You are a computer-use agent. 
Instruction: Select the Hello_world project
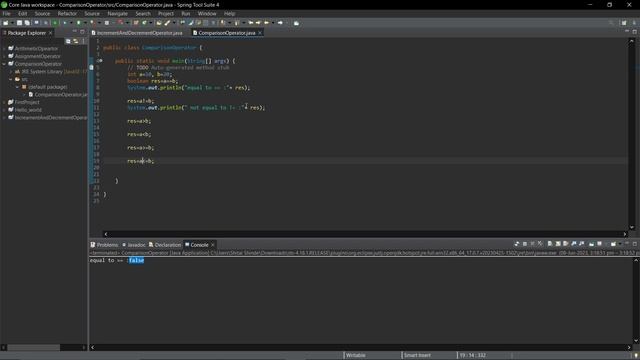point(28,110)
